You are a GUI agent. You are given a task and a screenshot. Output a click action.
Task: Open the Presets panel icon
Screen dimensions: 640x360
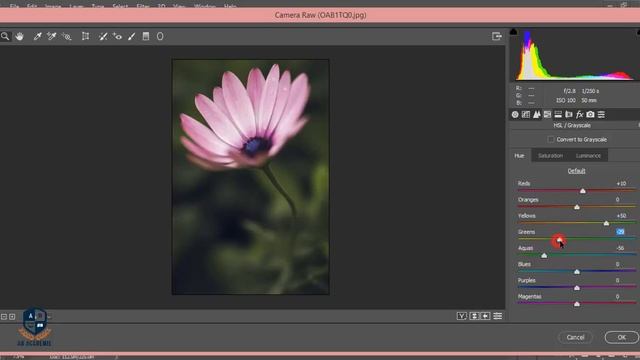(x=601, y=115)
